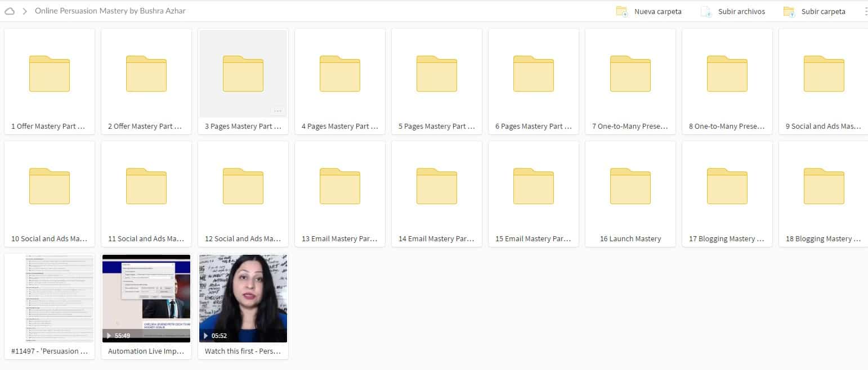868x370 pixels.
Task: Open the 13 Email Mastery folder
Action: (340, 186)
